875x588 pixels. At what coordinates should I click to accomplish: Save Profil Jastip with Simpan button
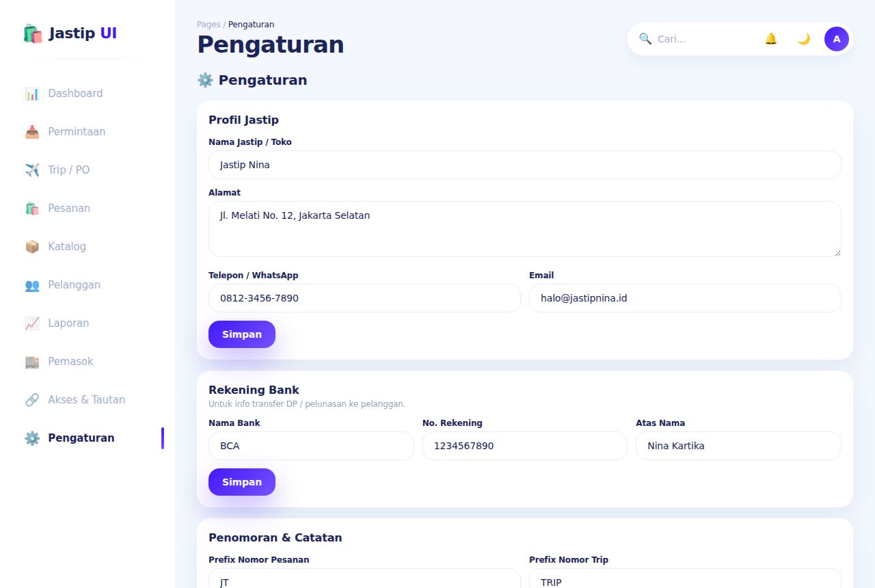pos(242,334)
